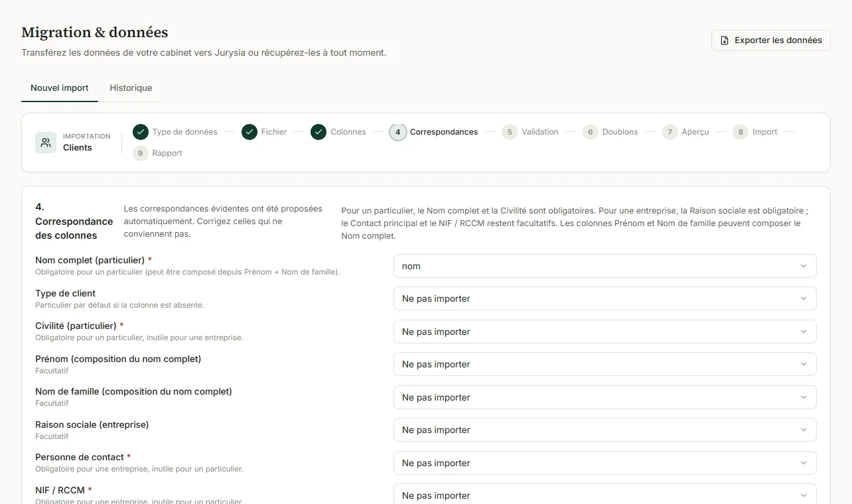Open the Nom complet (particulier) dropdown
Viewport: 852px width, 504px height.
pos(605,266)
